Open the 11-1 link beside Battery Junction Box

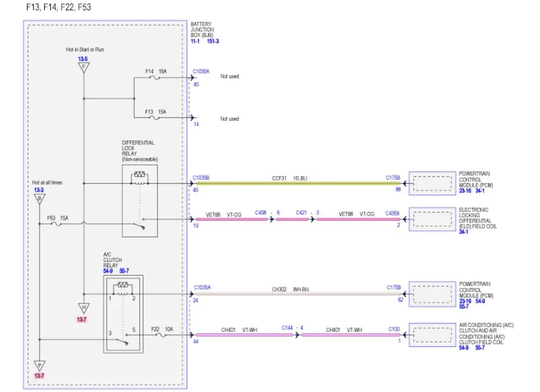(x=195, y=41)
